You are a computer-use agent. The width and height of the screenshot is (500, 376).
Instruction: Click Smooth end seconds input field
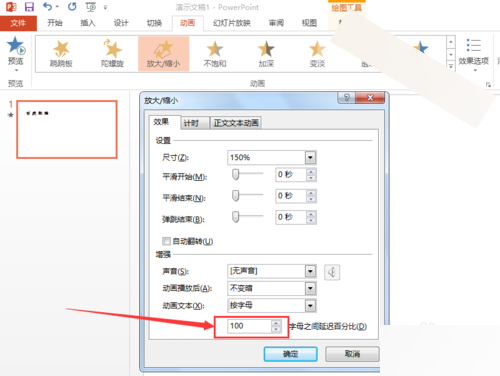(x=291, y=196)
